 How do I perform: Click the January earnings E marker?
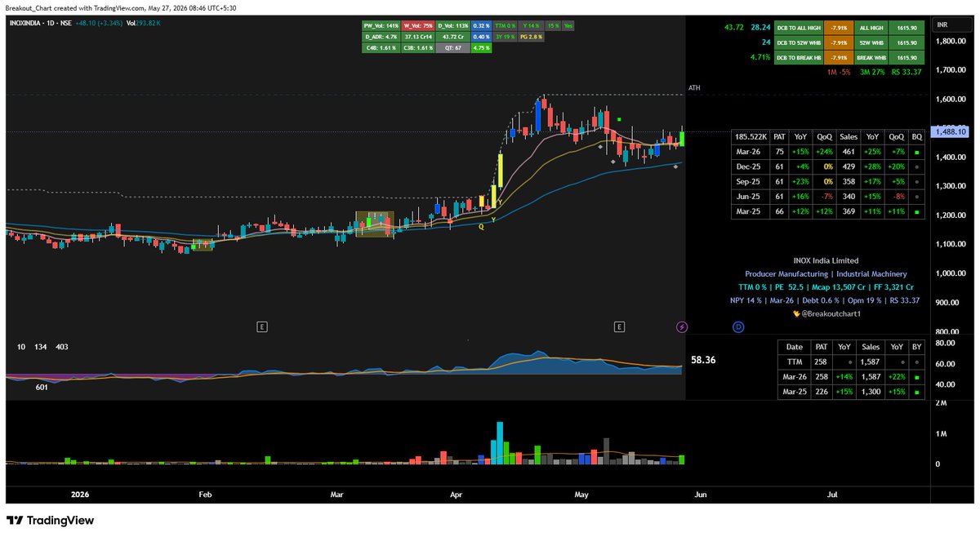[x=262, y=326]
